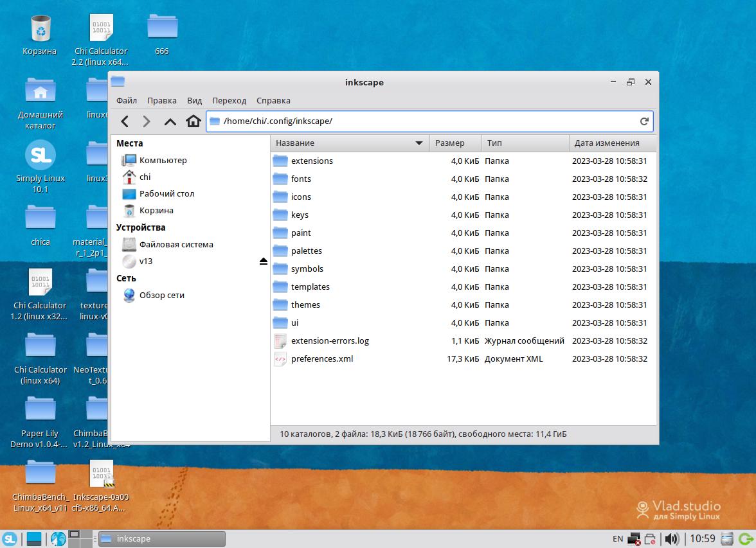Open the Simply Linux start menu

pos(10,538)
